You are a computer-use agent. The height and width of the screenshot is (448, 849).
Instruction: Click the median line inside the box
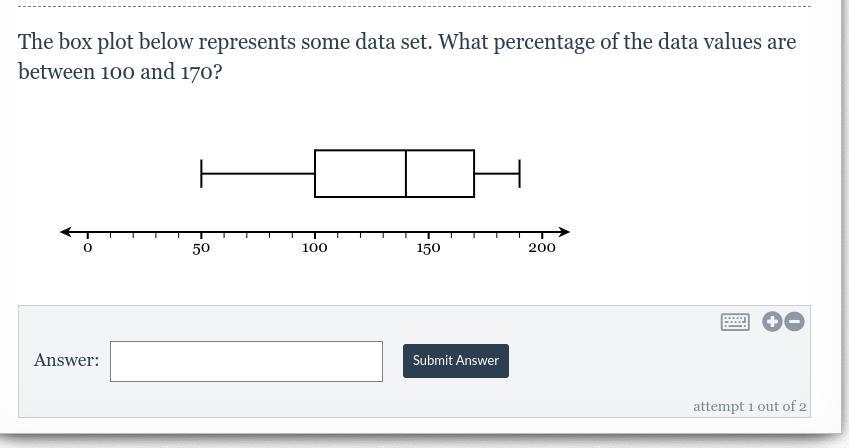[406, 174]
